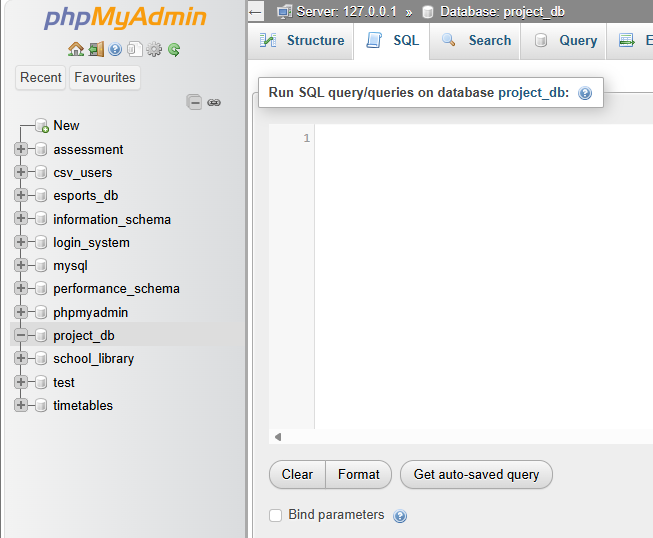
Task: Select the esports_db database name
Action: point(86,196)
